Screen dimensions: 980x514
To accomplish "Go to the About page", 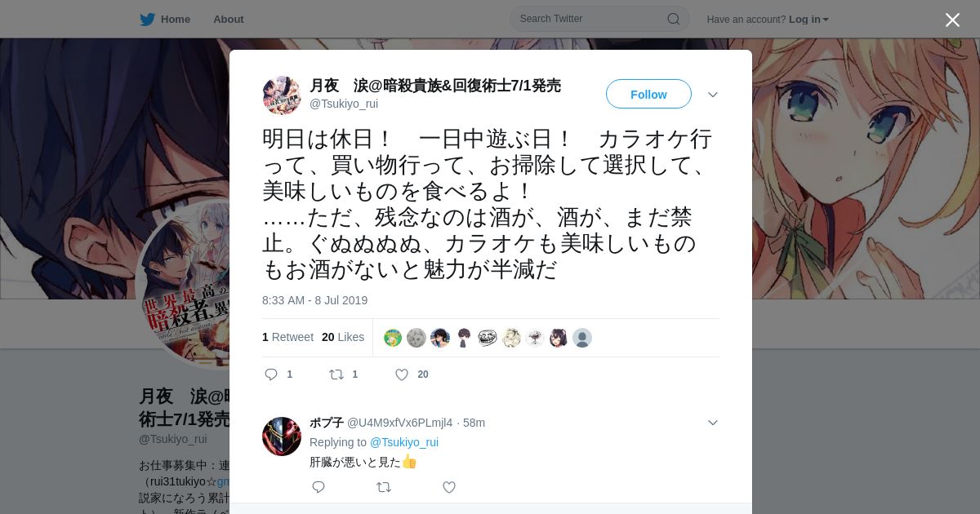I will (x=229, y=19).
